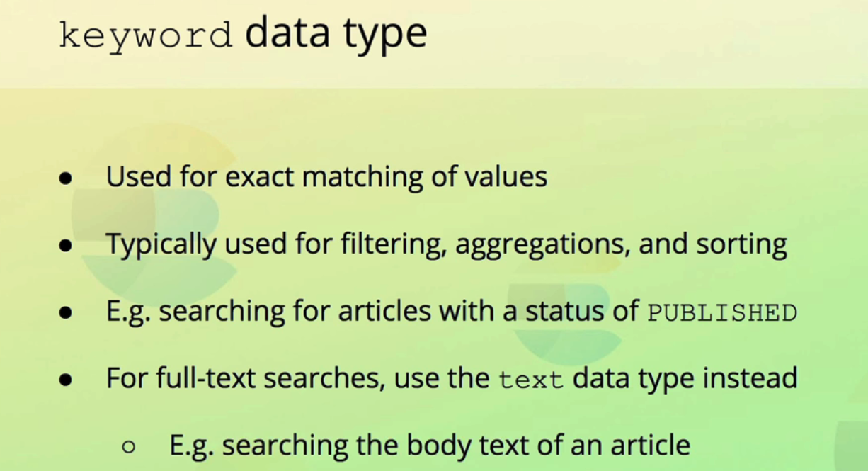This screenshot has width=868, height=471.
Task: Click "data type" in the slide title
Action: coord(336,33)
